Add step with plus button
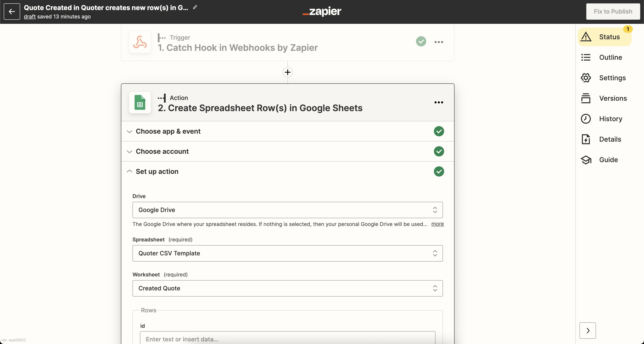 (x=288, y=72)
